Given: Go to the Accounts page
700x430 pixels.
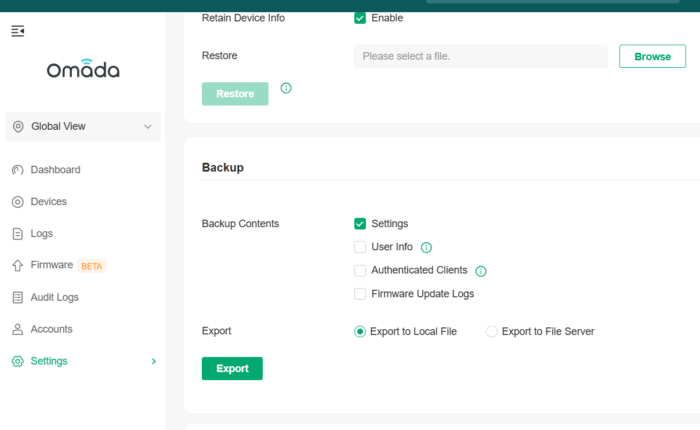Looking at the screenshot, I should [x=51, y=329].
